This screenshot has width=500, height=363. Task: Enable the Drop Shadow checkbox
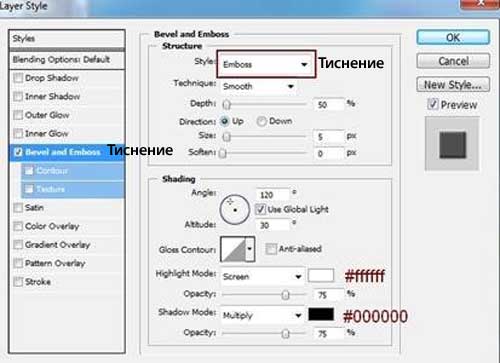point(18,78)
